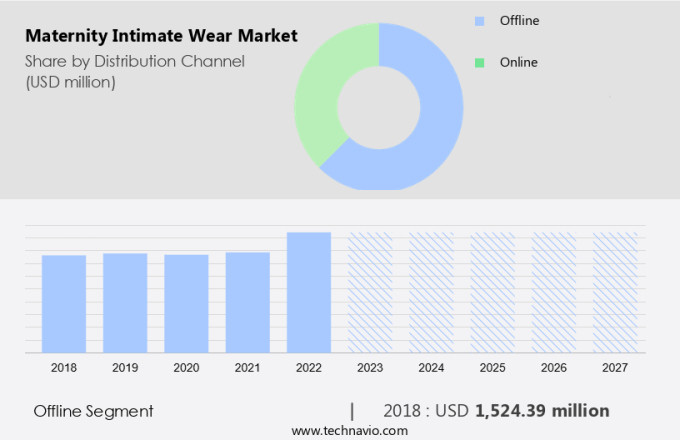Select the solid 2019 bar

coord(125,302)
